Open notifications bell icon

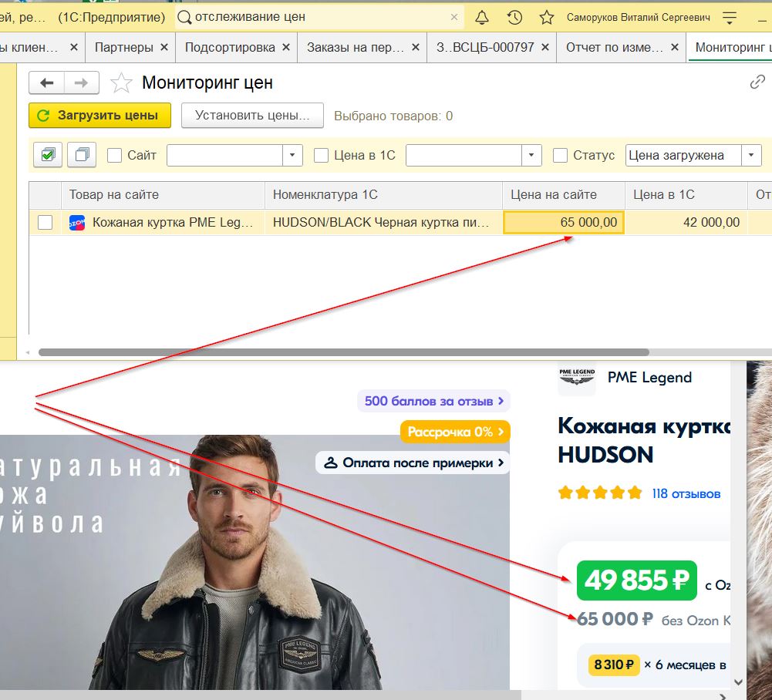[481, 18]
